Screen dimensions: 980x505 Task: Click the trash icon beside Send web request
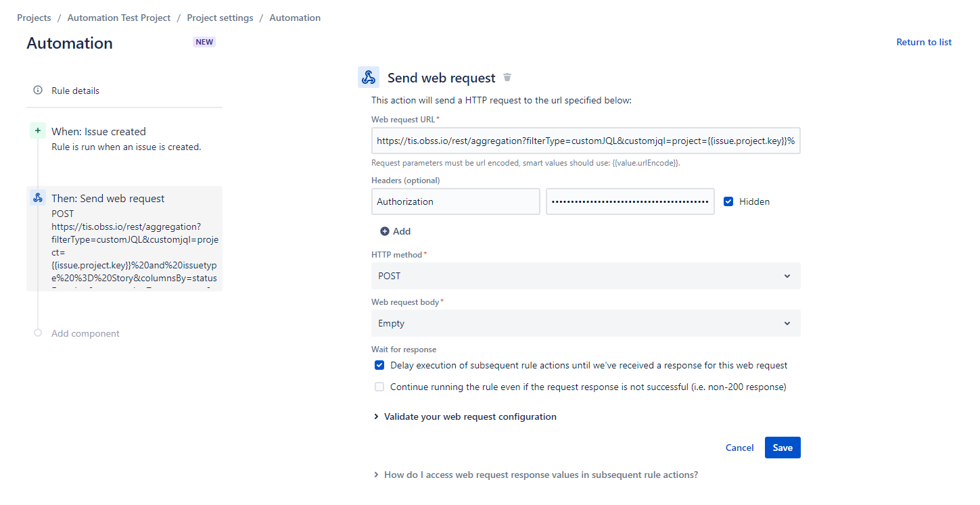507,78
